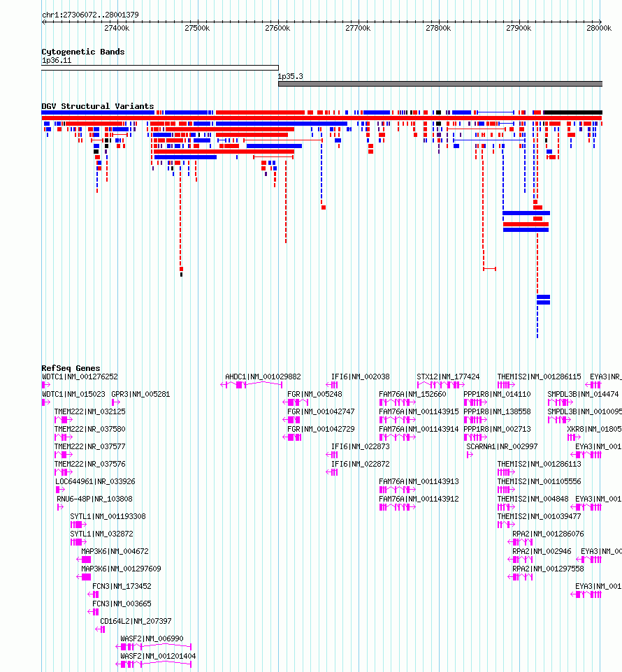Select TMEM222|NR_037580 transcript label
This screenshot has width=622, height=672.
coord(90,429)
